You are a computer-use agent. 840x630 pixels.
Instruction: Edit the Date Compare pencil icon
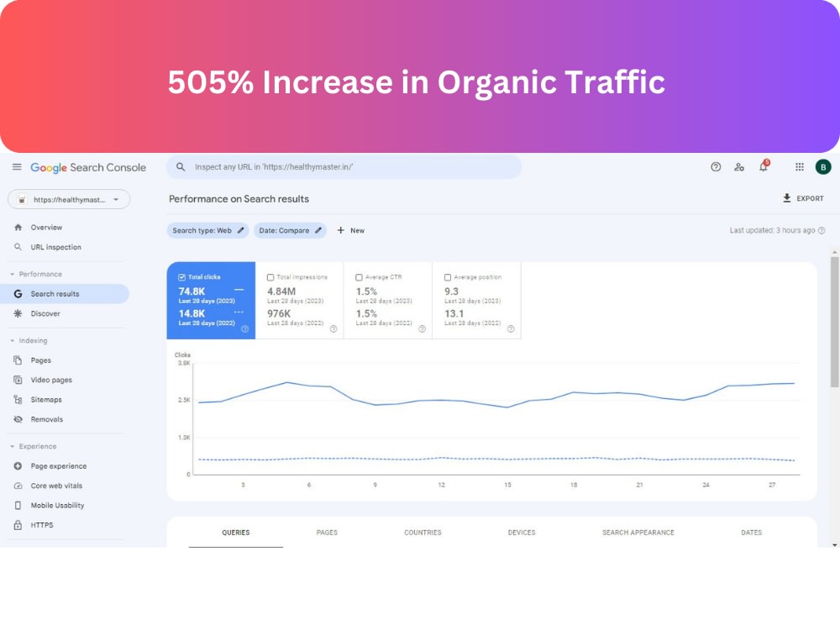pos(318,230)
